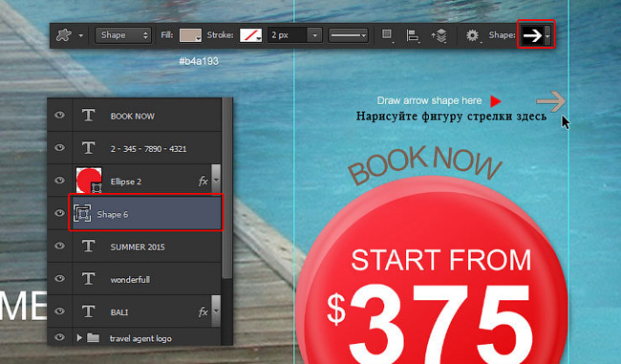This screenshot has width=621, height=364.
Task: Select the Shape 6 layer name
Action: tap(113, 215)
